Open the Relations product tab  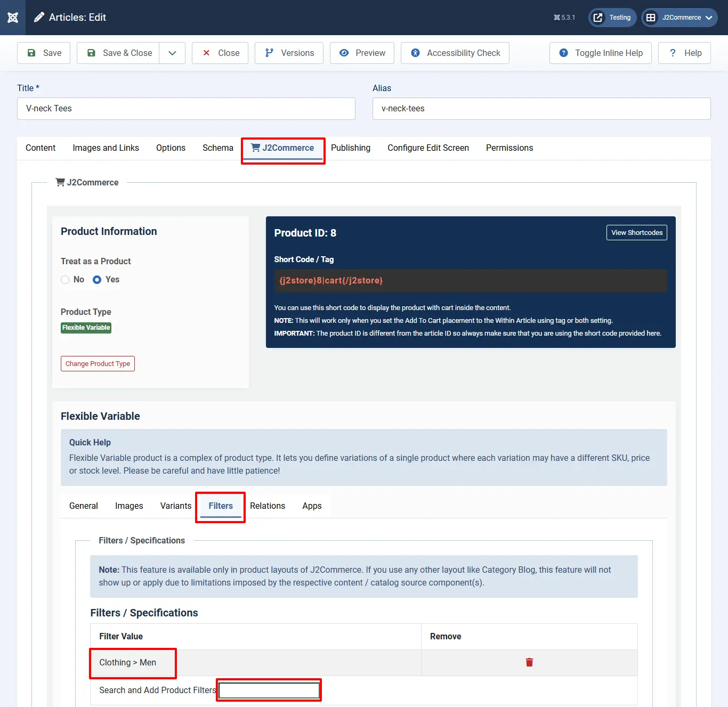268,506
